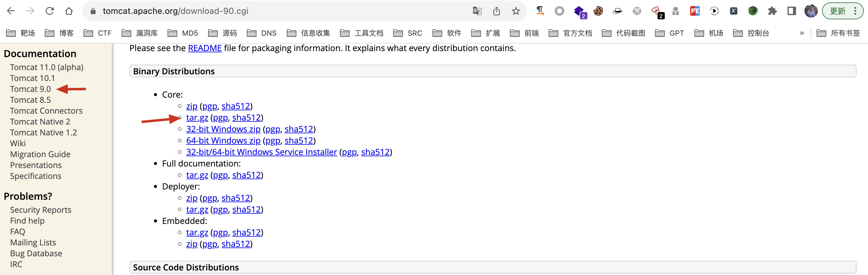Viewport: 868px width, 275px height.
Task: Open Tomcat 9.0 documentation
Action: pos(30,89)
